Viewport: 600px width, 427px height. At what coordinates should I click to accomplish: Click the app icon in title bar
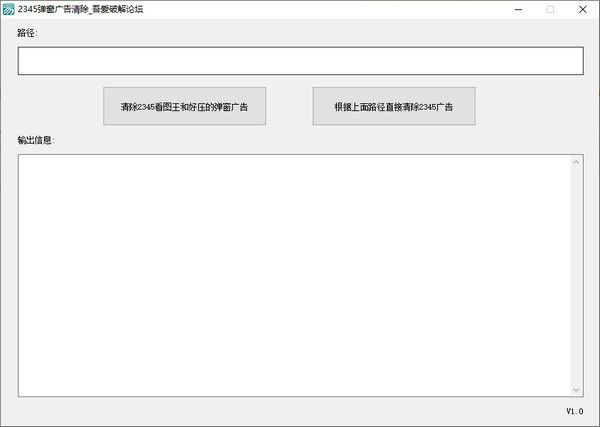click(8, 9)
